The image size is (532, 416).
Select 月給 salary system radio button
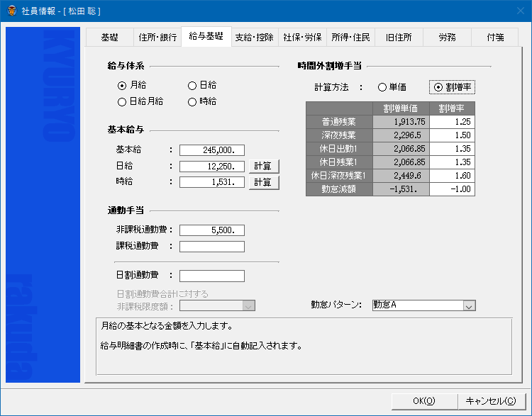click(x=132, y=86)
